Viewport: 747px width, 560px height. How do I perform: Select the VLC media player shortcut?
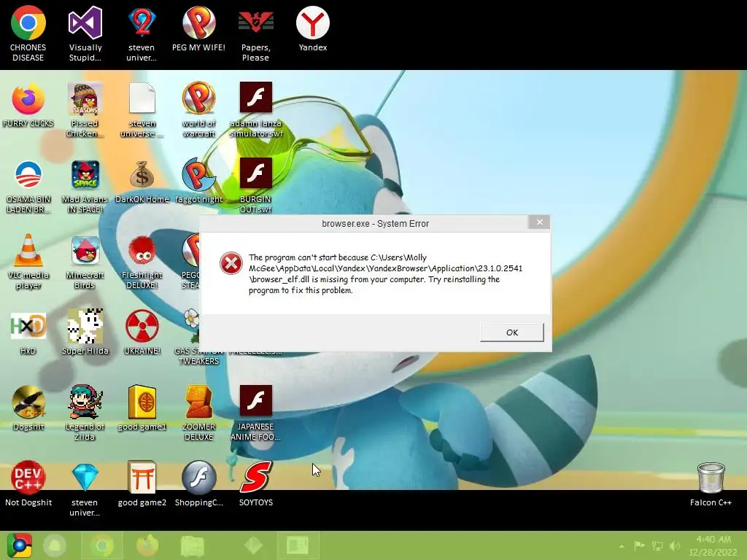click(x=28, y=262)
